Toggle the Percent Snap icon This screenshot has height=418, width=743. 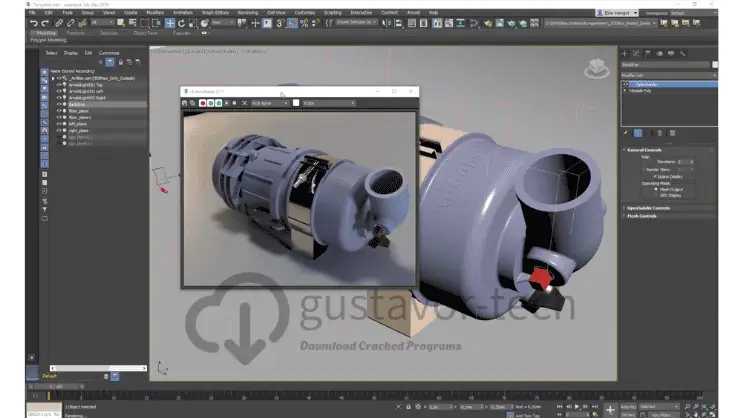[304, 23]
